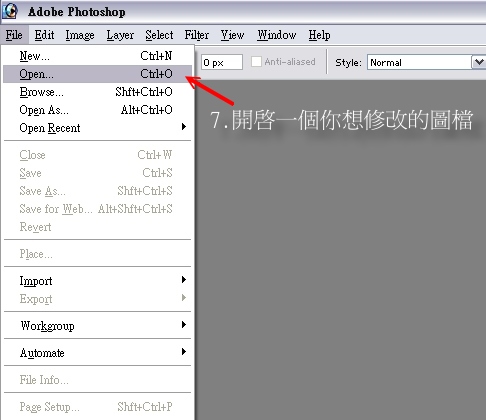Open the Image menu
486x420 pixels.
click(x=80, y=35)
